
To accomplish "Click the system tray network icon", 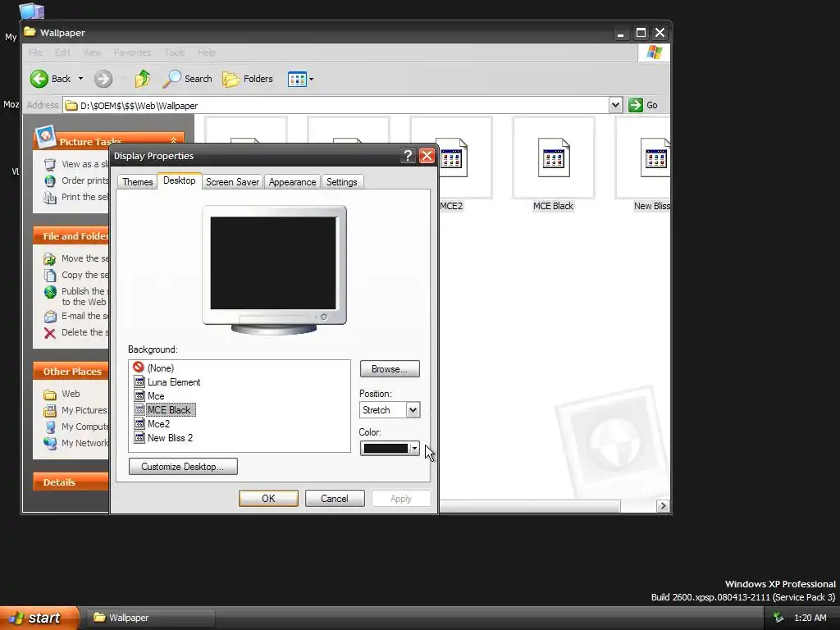I will pos(779,618).
